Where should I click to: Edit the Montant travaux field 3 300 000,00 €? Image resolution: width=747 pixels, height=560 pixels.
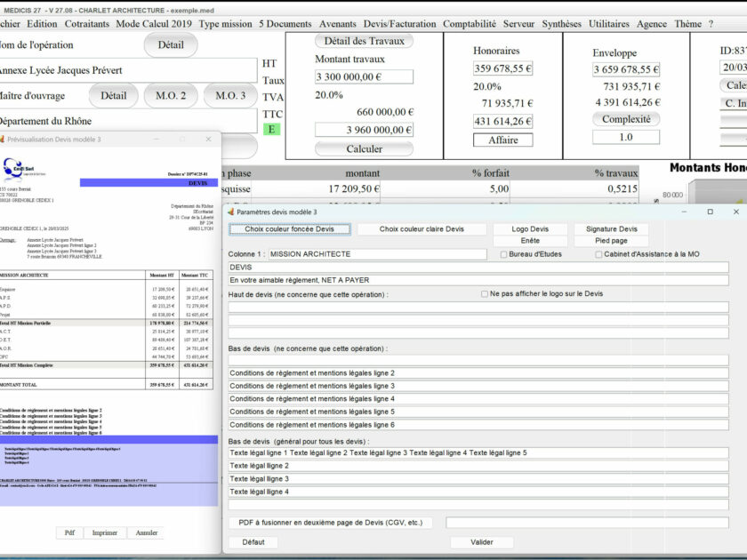tap(364, 76)
